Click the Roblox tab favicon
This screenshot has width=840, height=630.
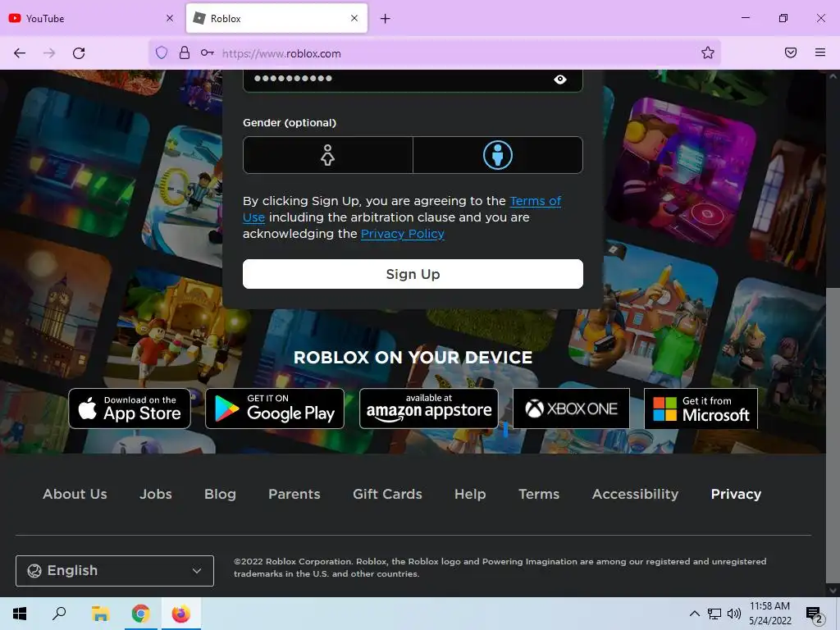point(199,18)
